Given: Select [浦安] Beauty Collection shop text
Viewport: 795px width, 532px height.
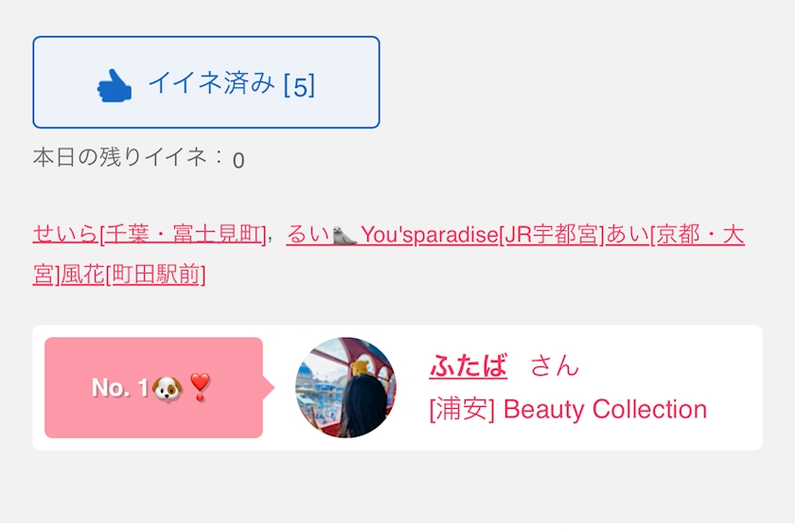Looking at the screenshot, I should tap(568, 410).
